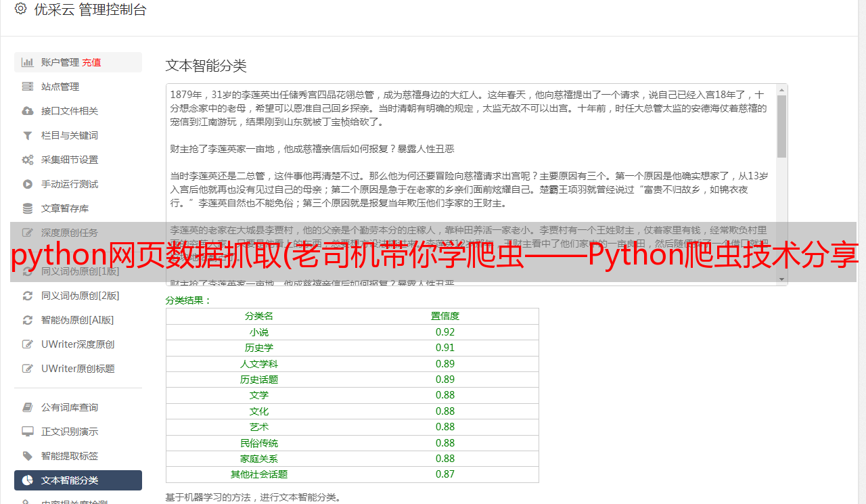The height and width of the screenshot is (504, 866).
Task: Open the red 充值 recharge link
Action: pyautogui.click(x=91, y=62)
